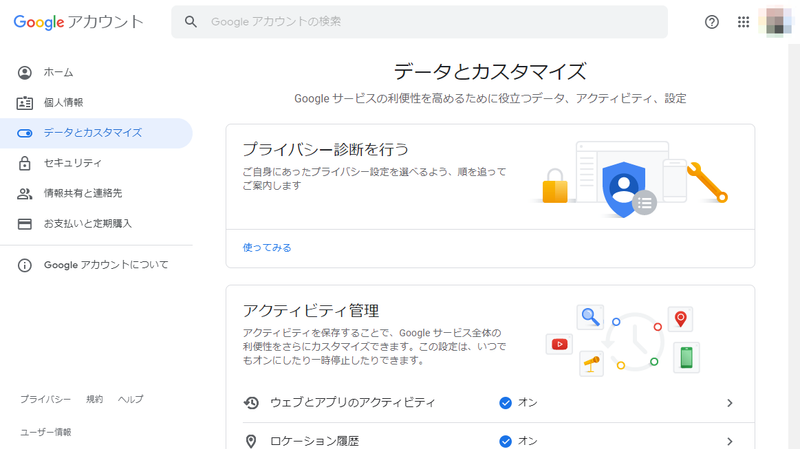Screen dimensions: 800x449
Task: Click the search magnifier icon
Action: tap(191, 21)
